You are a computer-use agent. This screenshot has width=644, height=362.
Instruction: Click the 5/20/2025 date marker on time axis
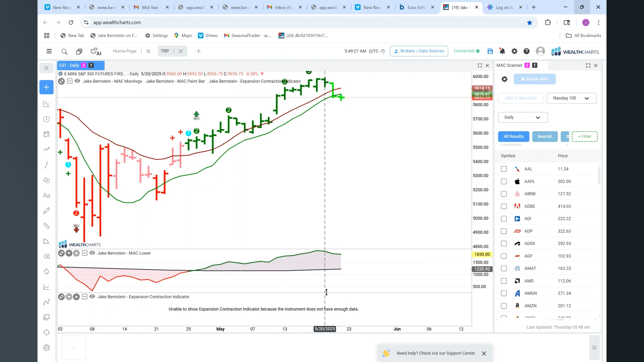325,329
